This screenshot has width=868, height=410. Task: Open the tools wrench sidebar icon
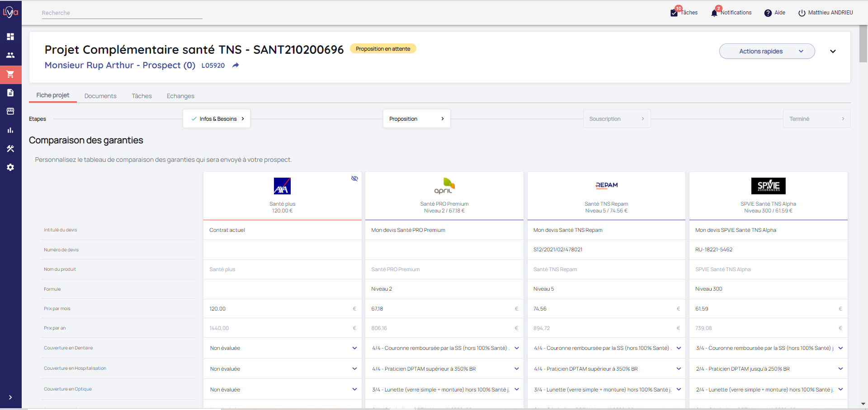coord(10,149)
